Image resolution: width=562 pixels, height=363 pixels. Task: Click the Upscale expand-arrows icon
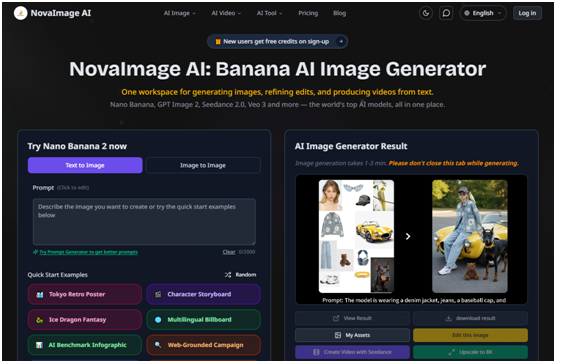click(452, 352)
